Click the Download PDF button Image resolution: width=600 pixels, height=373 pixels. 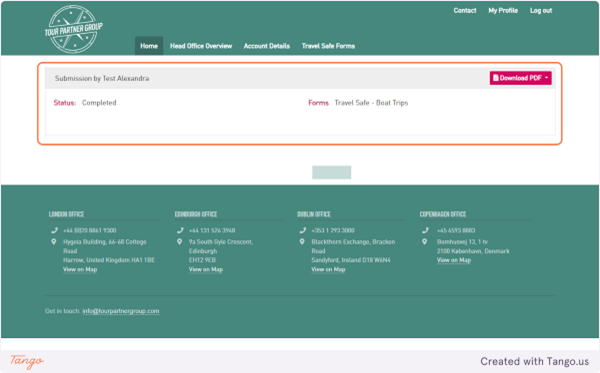(520, 78)
